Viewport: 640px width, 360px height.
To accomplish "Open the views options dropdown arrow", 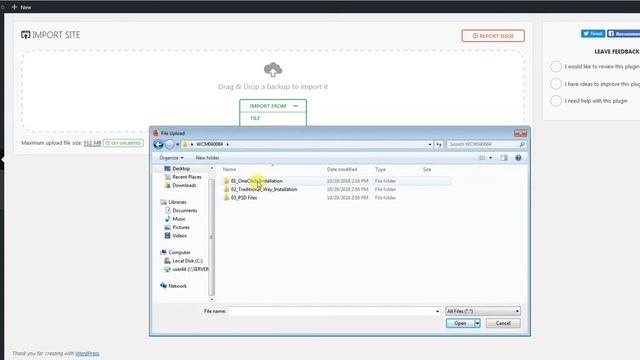I will (491, 158).
